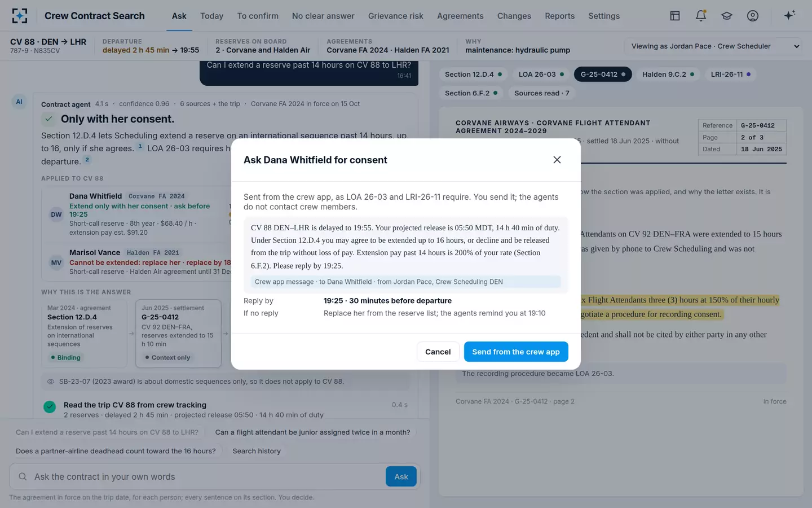This screenshot has width=812, height=508.
Task: Open the No clear answer tab
Action: click(323, 16)
